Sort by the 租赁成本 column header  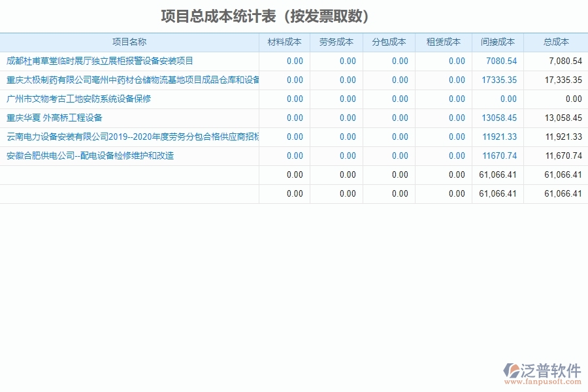click(x=443, y=42)
